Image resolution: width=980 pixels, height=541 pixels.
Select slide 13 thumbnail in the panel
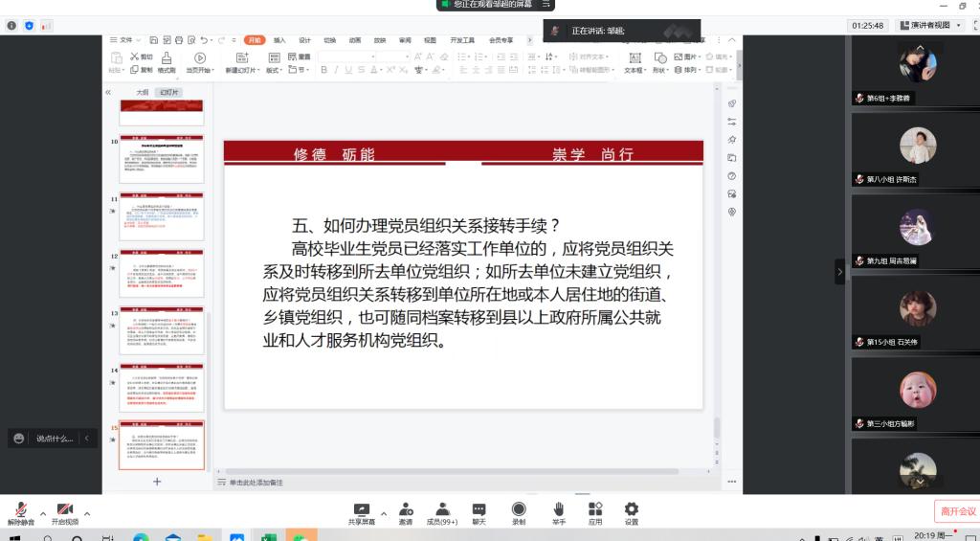(x=161, y=332)
